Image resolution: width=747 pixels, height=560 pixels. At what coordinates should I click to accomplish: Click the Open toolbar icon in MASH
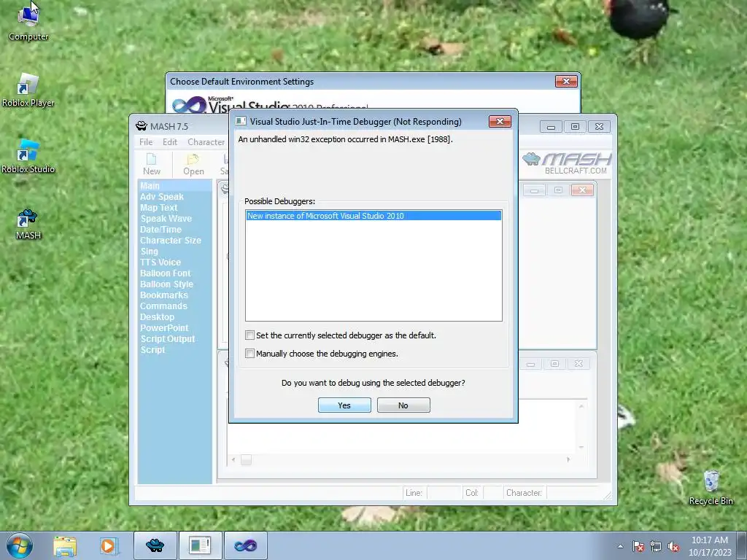pyautogui.click(x=193, y=164)
